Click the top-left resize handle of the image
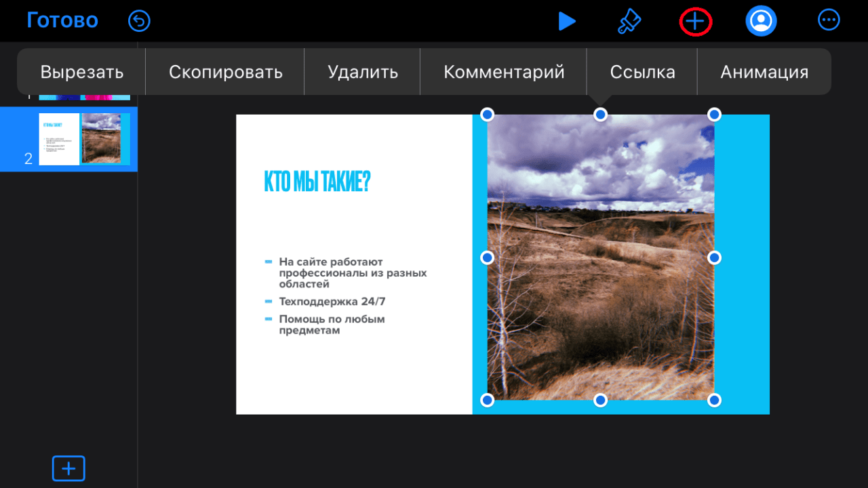The width and height of the screenshot is (868, 488). click(487, 115)
